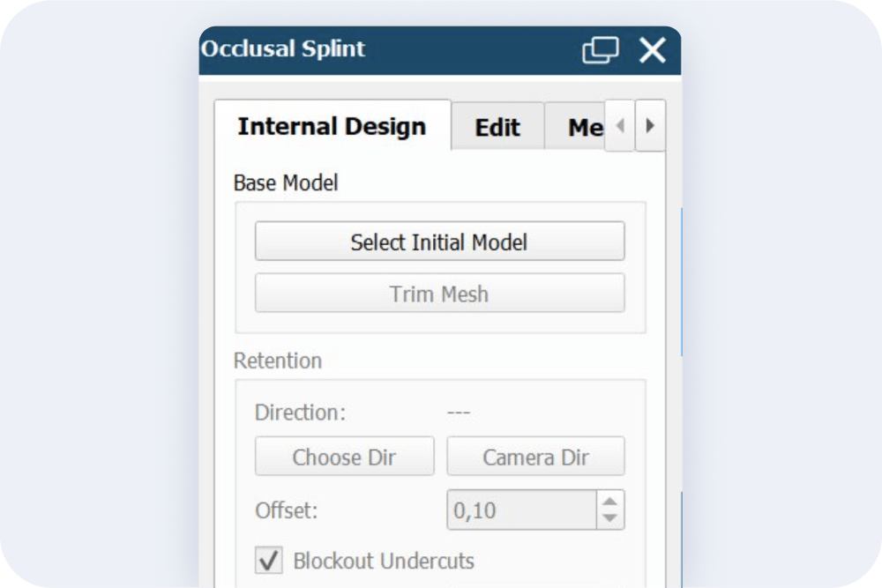Screen dimensions: 882x588
Task: Switch to the Internal Design tab
Action: pyautogui.click(x=333, y=126)
